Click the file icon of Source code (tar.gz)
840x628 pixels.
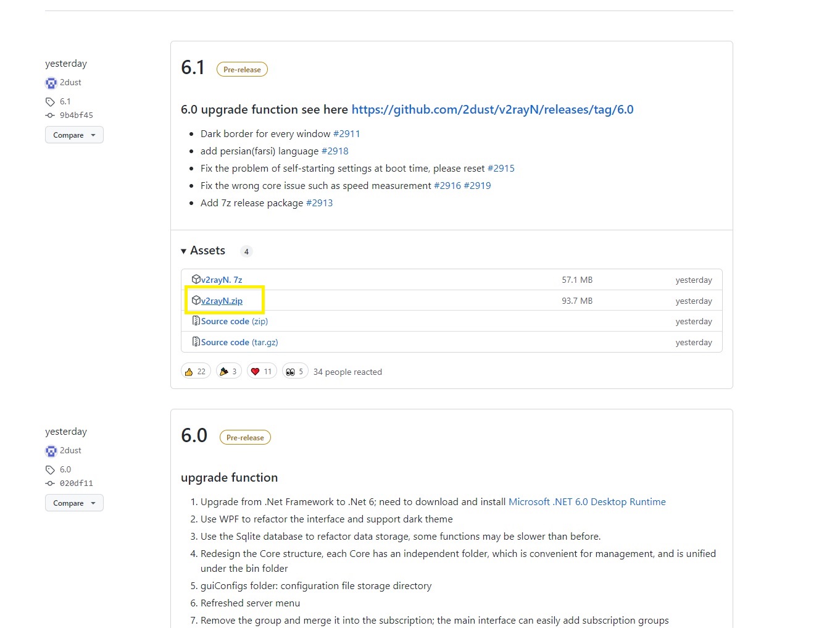click(196, 341)
